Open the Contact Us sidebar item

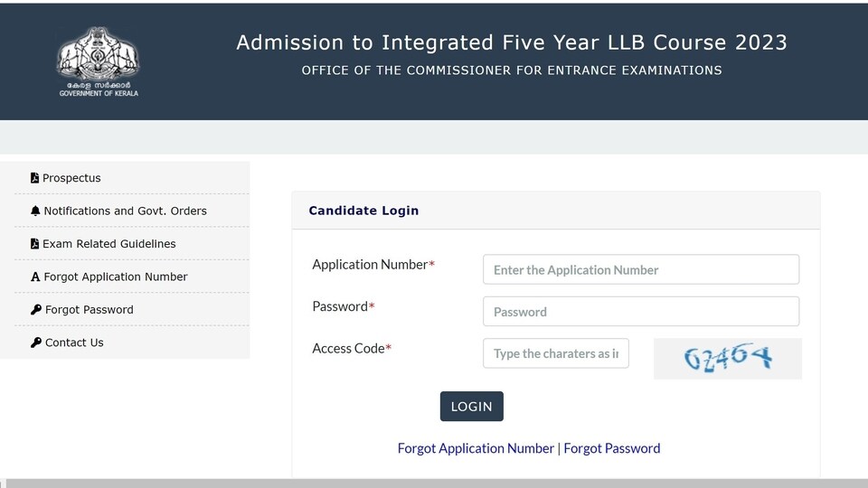point(132,343)
